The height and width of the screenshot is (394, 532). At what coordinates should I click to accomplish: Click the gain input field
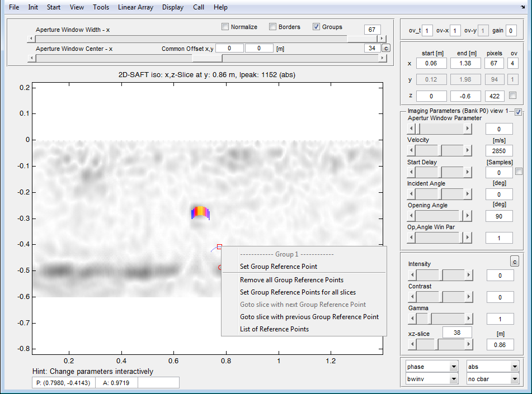pos(511,31)
